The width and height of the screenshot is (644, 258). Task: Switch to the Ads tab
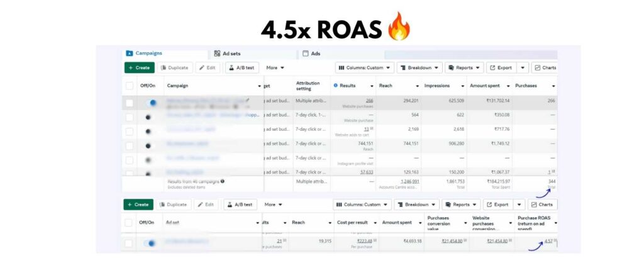click(311, 53)
